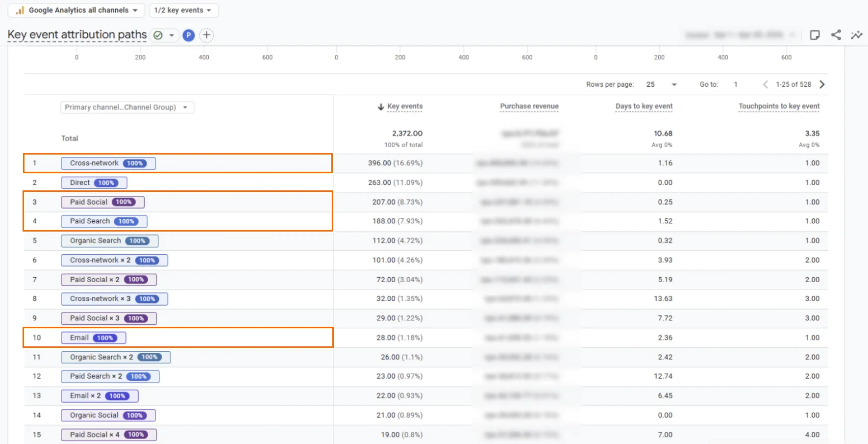The width and height of the screenshot is (868, 444).
Task: Click the edit comparisons panel icon
Action: (x=815, y=35)
